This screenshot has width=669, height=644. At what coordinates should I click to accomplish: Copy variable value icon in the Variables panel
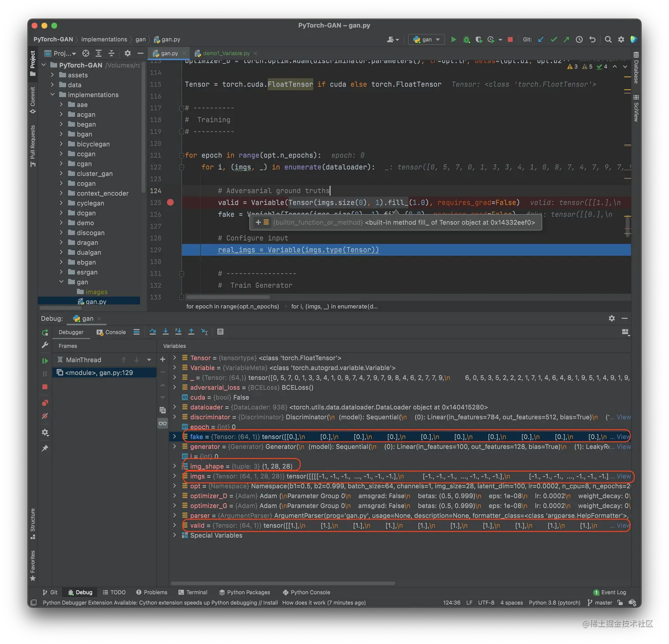pyautogui.click(x=163, y=410)
